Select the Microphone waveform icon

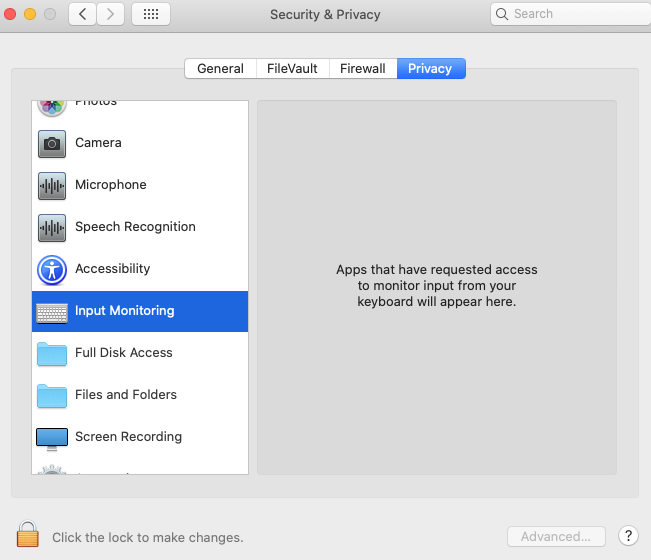point(52,186)
